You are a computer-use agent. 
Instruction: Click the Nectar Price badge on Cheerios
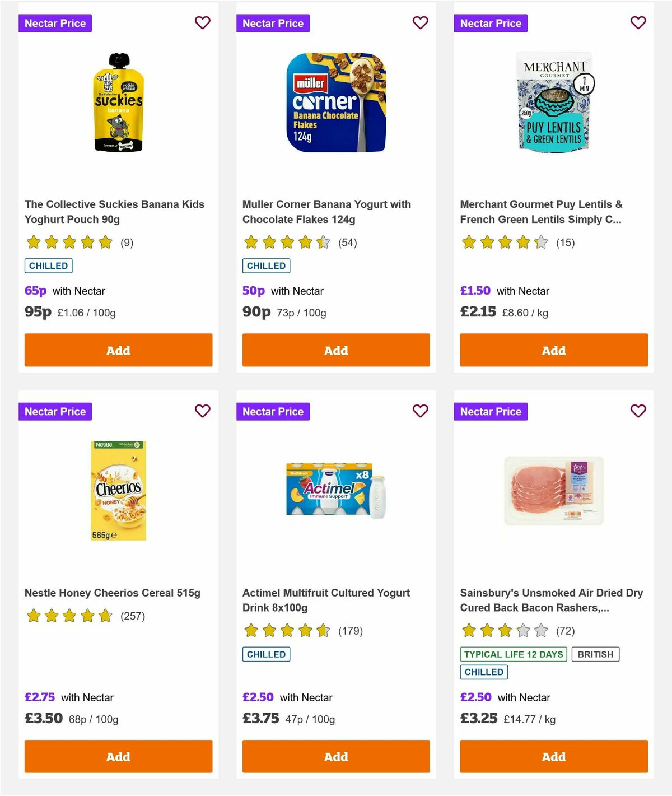coord(55,411)
